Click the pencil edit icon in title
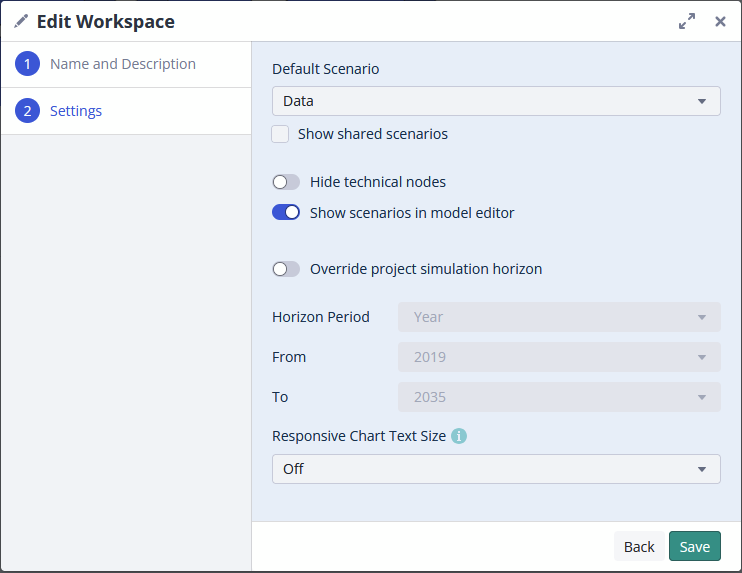742x573 pixels. click(x=21, y=21)
